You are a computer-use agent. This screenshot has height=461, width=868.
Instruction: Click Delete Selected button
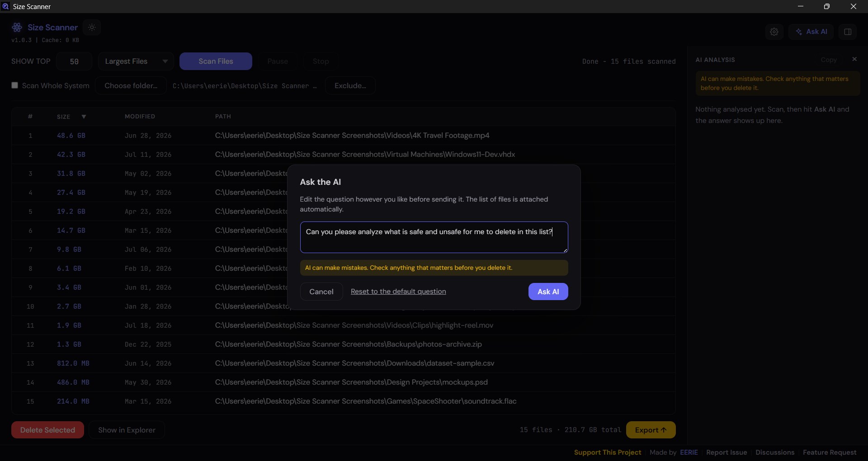47,430
